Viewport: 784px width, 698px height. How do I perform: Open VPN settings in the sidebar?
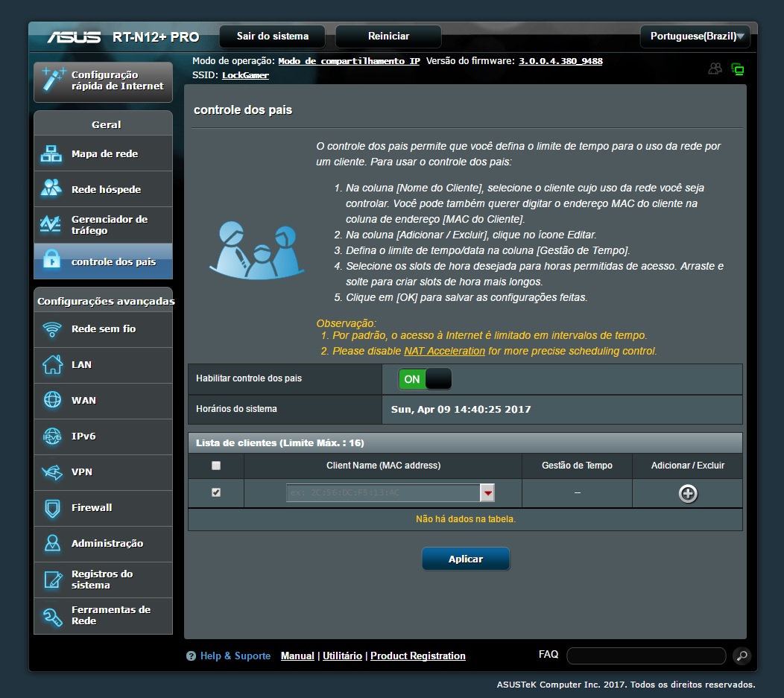click(x=103, y=472)
